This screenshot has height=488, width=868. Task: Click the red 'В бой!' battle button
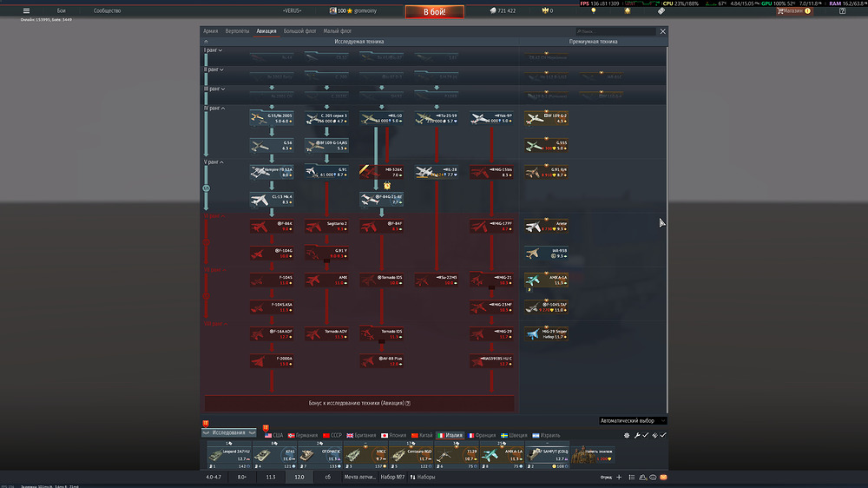[434, 11]
